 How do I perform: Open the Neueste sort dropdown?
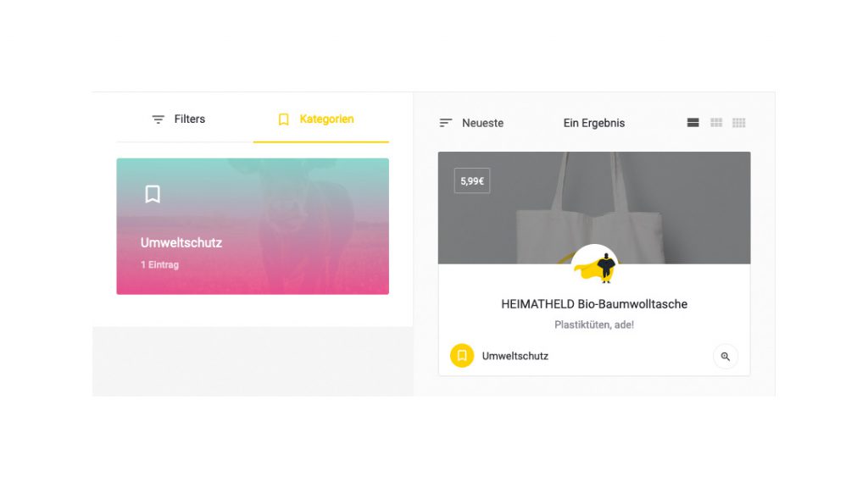coord(471,123)
